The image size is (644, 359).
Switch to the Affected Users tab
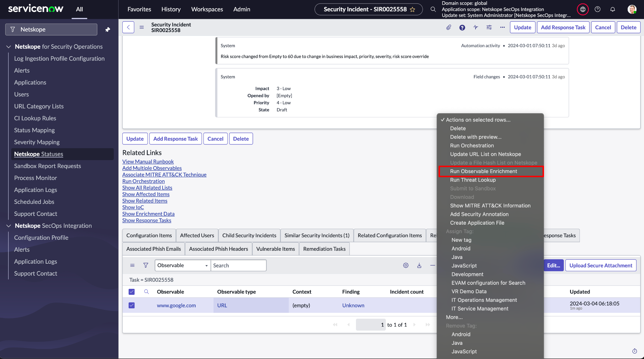point(197,235)
